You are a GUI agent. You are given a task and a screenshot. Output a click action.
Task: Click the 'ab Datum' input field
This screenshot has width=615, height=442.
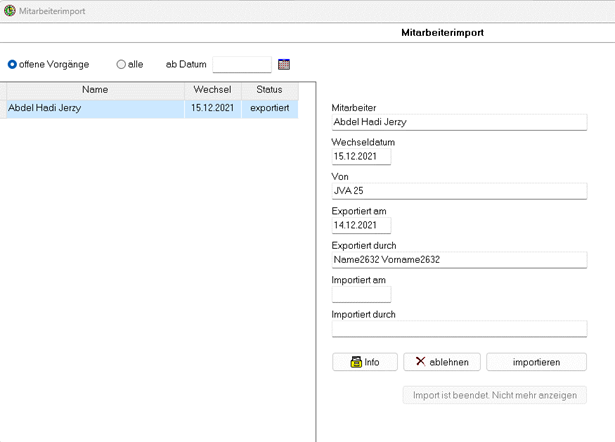(242, 64)
